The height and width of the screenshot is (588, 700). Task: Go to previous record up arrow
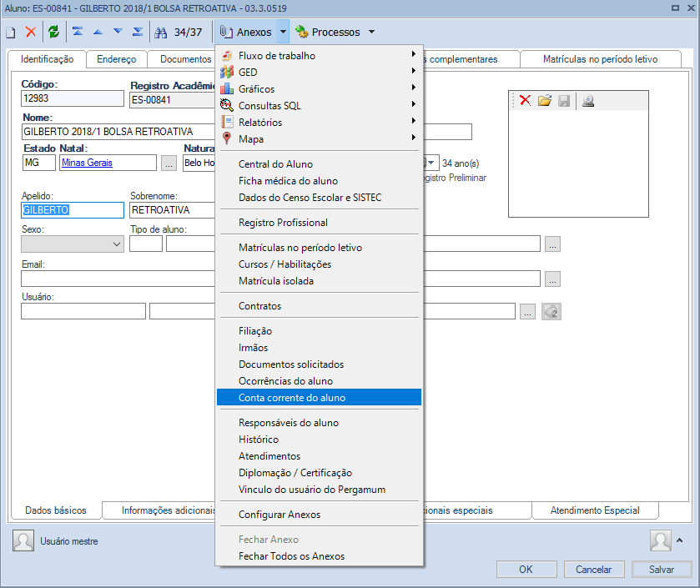98,32
